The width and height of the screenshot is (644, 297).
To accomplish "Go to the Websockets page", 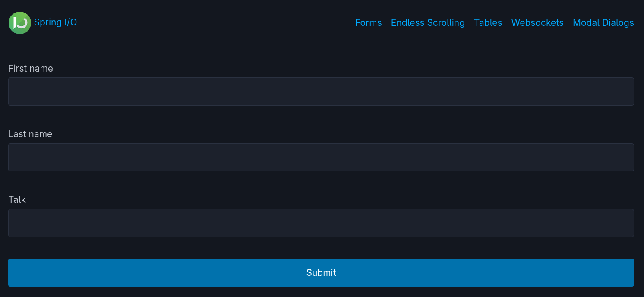I will 537,22.
